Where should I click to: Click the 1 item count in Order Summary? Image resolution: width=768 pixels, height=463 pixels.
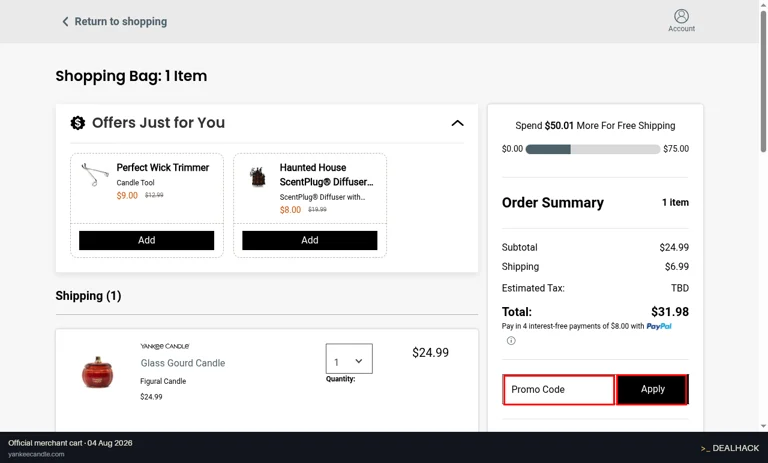675,202
